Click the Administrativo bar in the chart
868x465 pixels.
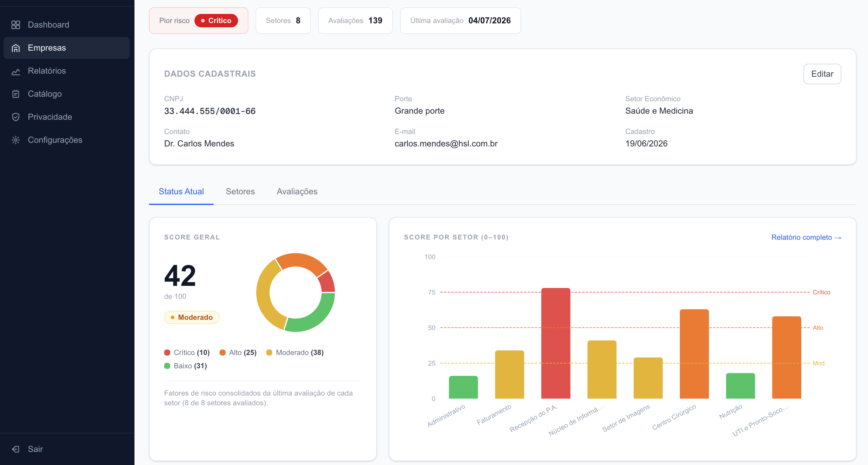click(463, 387)
